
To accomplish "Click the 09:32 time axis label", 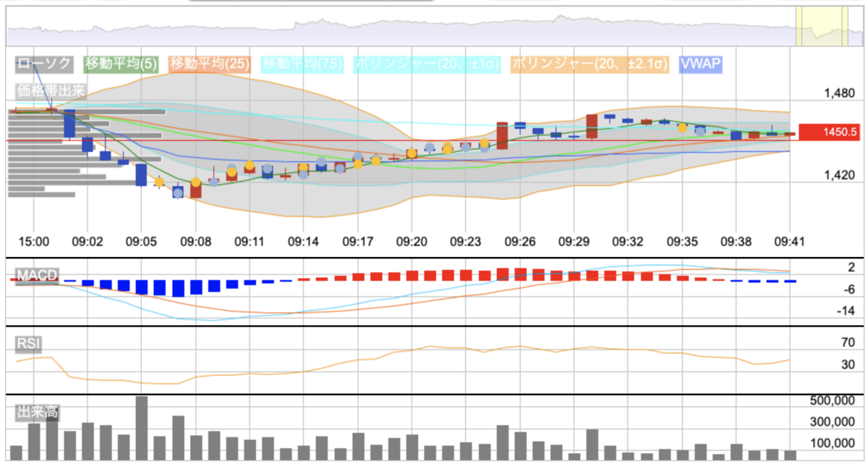I will click(x=629, y=240).
